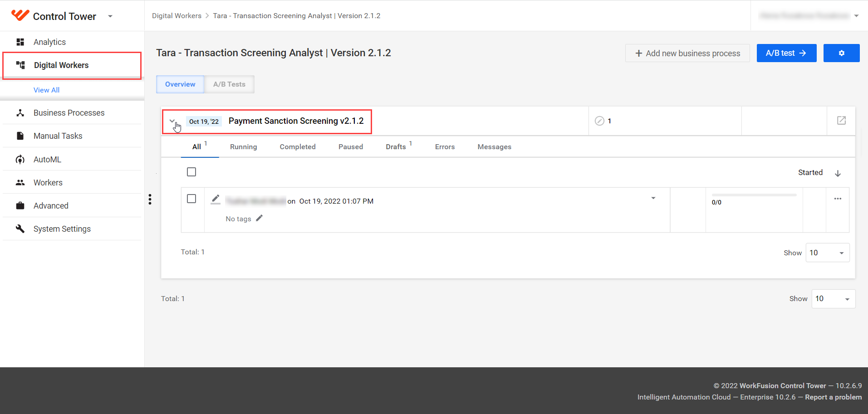
Task: Click the 0/0 progress bar
Action: 754,195
